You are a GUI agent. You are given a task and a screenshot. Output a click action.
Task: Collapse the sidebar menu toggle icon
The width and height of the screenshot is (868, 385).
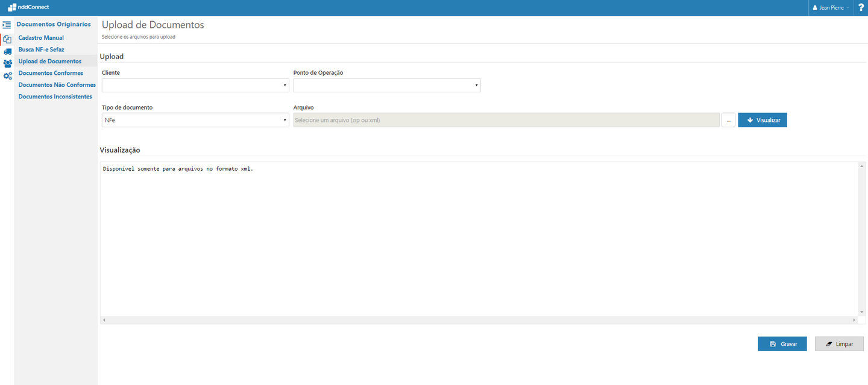7,25
